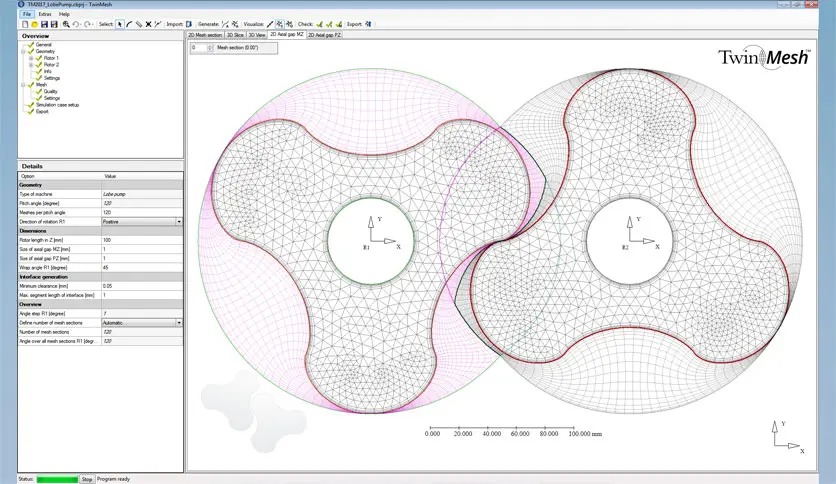The width and height of the screenshot is (836, 484).
Task: Click the black X delete tool
Action: [148, 25]
